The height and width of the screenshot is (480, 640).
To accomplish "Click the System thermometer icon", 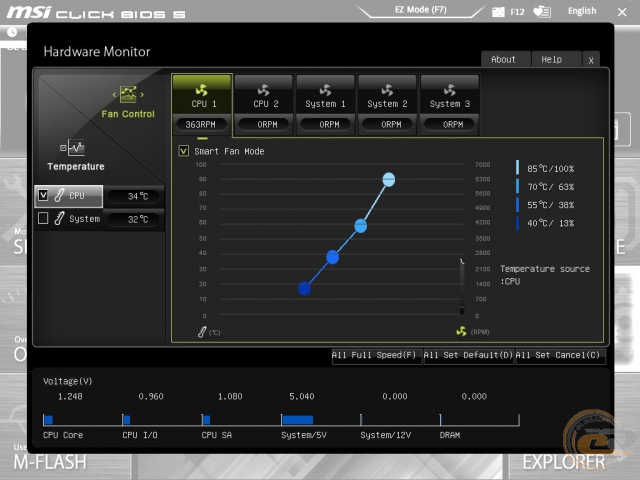I will tap(60, 218).
